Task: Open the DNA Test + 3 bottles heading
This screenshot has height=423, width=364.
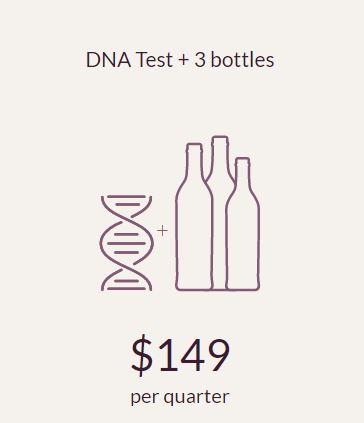Action: [180, 60]
